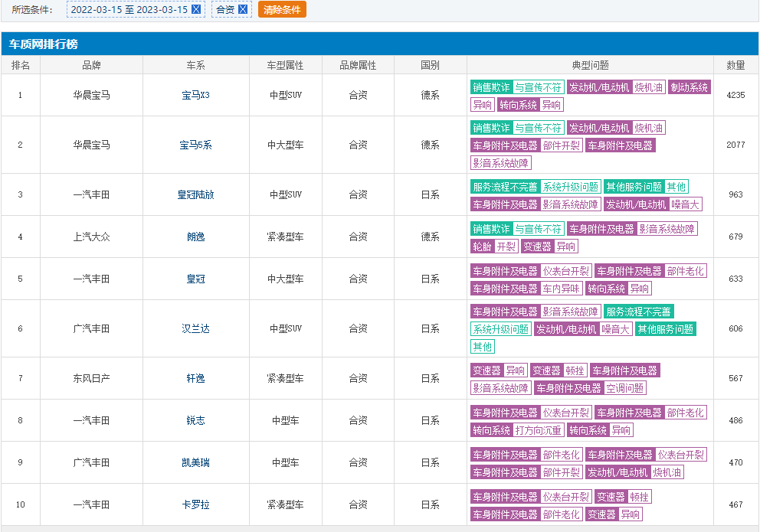This screenshot has width=760, height=532.
Task: Click the 轮胎 tag in 朗逸 row
Action: point(482,246)
